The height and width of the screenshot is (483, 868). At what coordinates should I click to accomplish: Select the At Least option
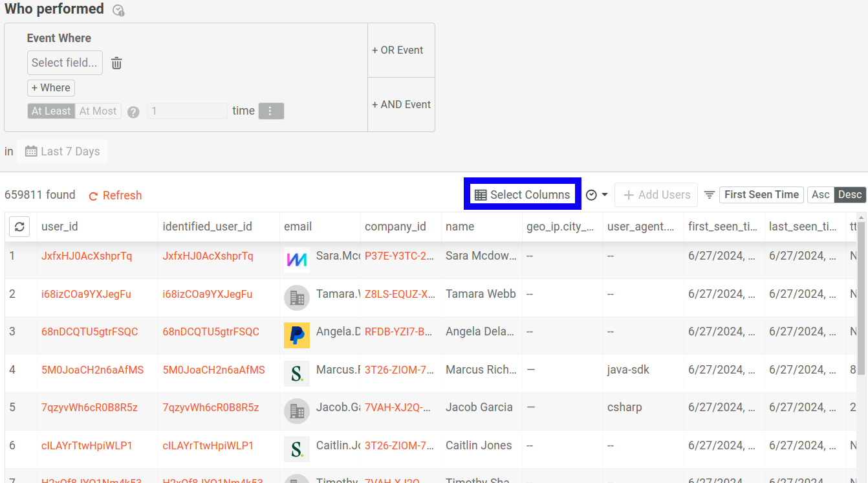[51, 110]
